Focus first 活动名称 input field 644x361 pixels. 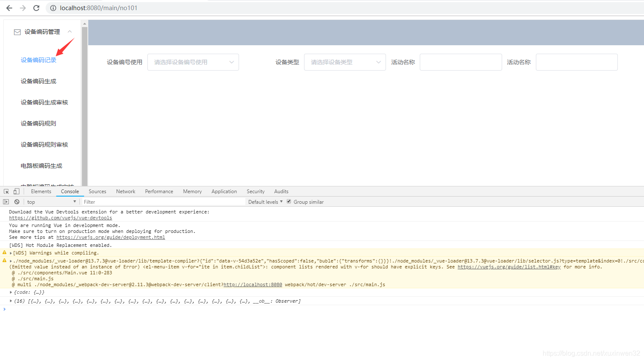[x=461, y=62]
